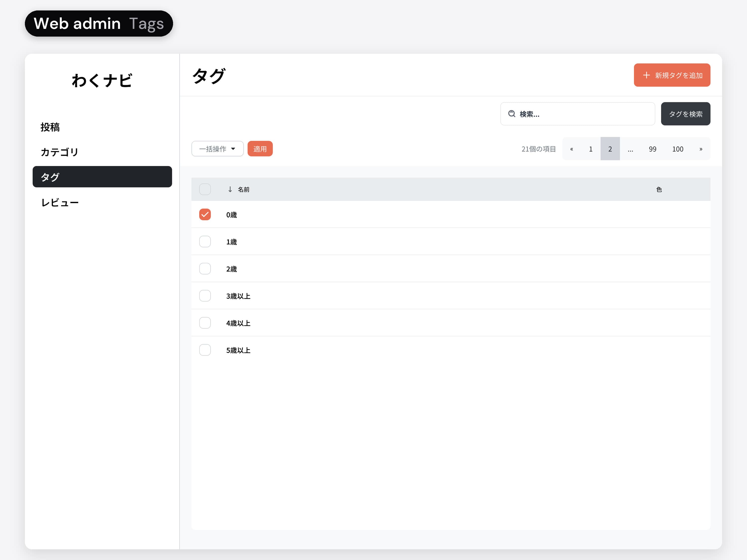Check the 1歳 row checkbox
This screenshot has width=747, height=560.
click(x=205, y=242)
